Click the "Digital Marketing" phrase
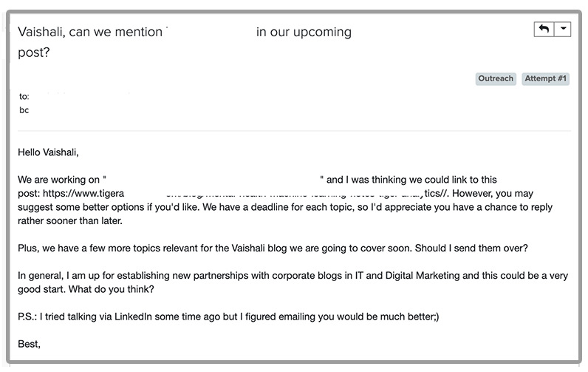This screenshot has height=372, width=588. pyautogui.click(x=428, y=275)
